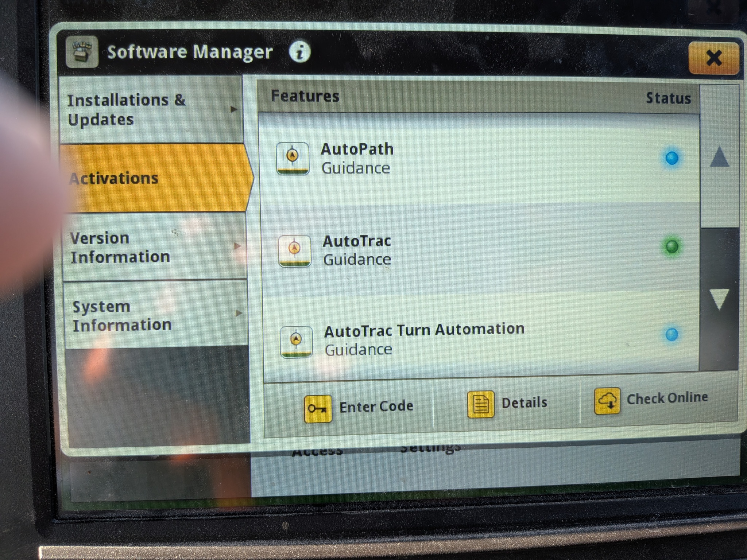Click the Features column header
The image size is (747, 560).
pos(305,96)
